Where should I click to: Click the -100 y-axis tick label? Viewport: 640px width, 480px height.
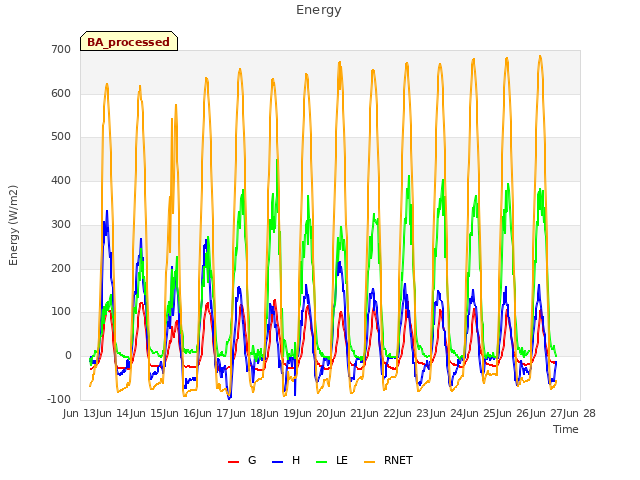(59, 399)
